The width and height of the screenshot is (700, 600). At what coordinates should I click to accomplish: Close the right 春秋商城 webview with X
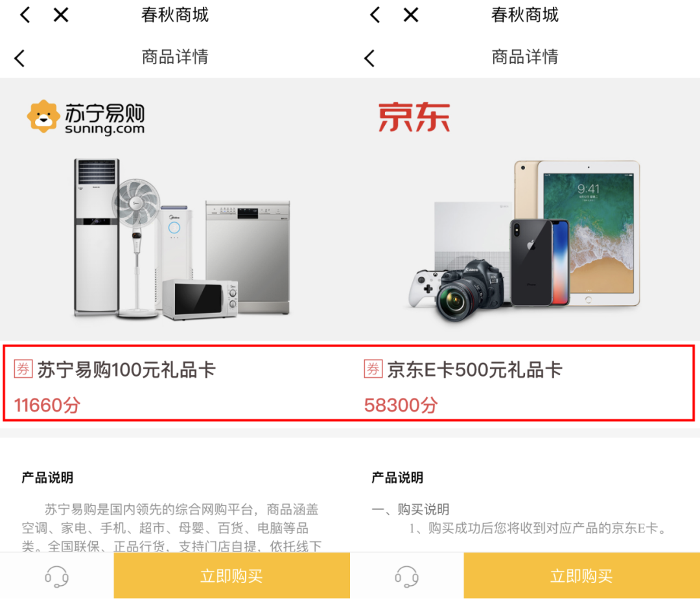411,15
